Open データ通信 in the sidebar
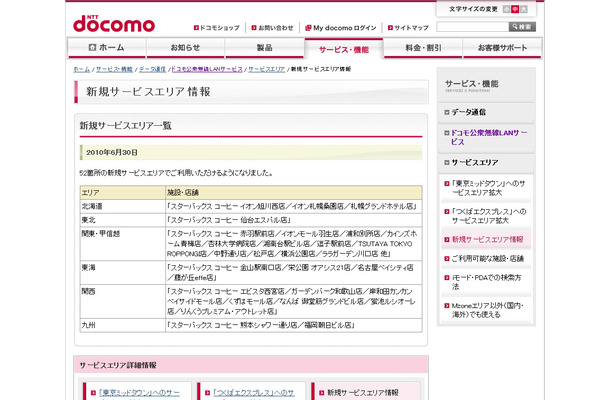 click(468, 112)
